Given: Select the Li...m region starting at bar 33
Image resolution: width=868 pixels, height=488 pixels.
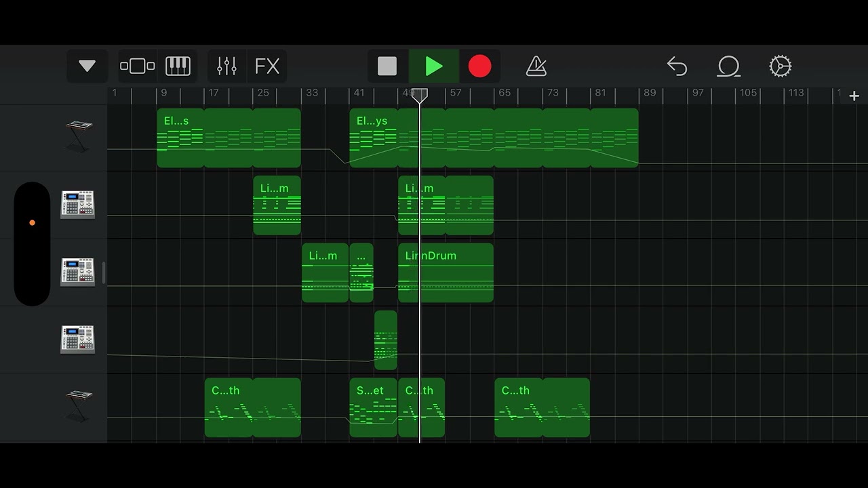Looking at the screenshot, I should pos(325,272).
